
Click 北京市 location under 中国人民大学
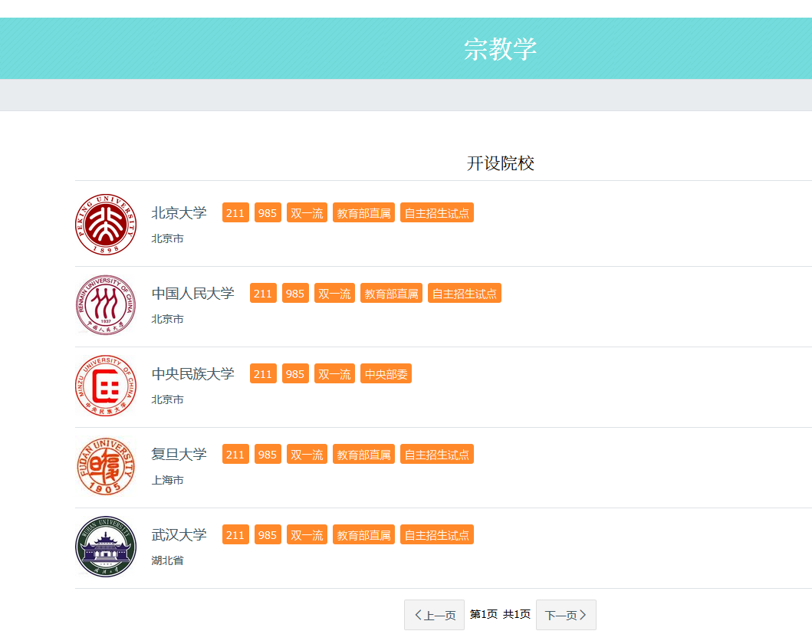(167, 319)
